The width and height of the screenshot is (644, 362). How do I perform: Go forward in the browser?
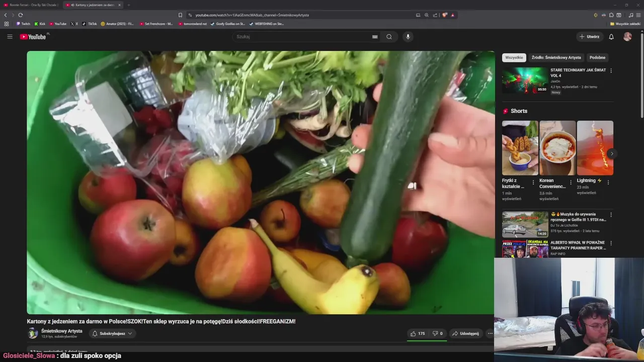pos(13,15)
